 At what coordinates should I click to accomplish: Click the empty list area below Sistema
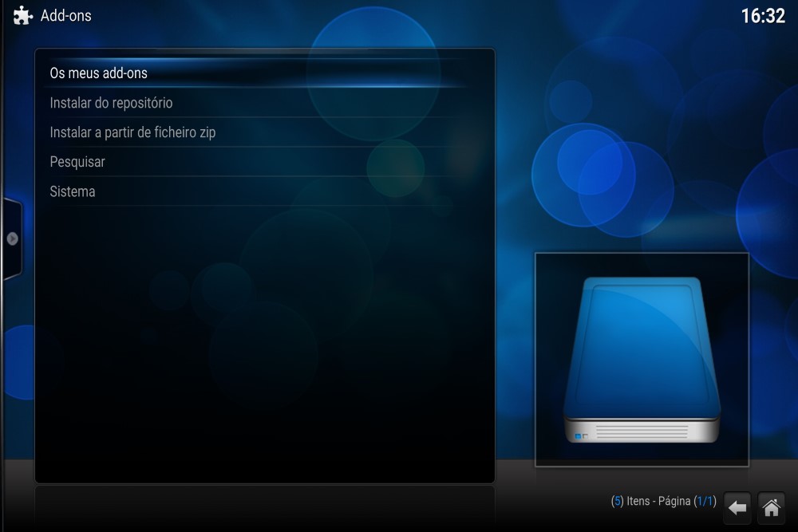pyautogui.click(x=263, y=335)
